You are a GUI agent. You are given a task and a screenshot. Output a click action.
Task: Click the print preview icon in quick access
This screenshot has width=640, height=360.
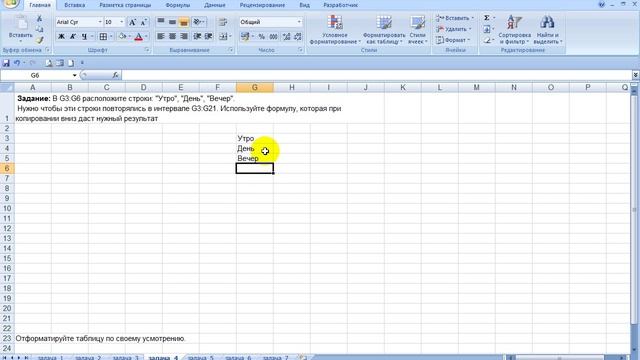click(x=49, y=63)
